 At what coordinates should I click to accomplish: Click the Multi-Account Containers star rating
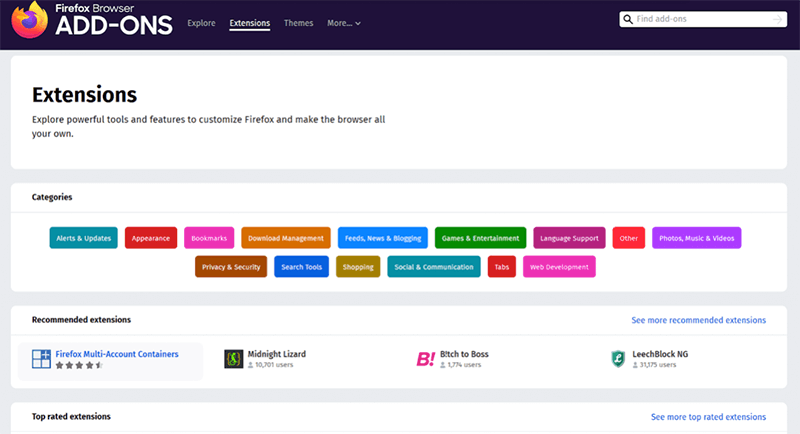[79, 365]
